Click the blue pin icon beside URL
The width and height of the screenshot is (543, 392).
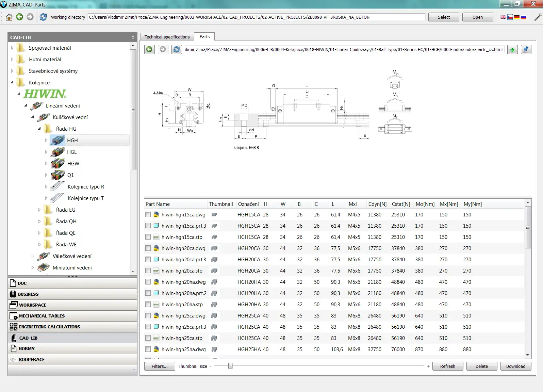(526, 50)
